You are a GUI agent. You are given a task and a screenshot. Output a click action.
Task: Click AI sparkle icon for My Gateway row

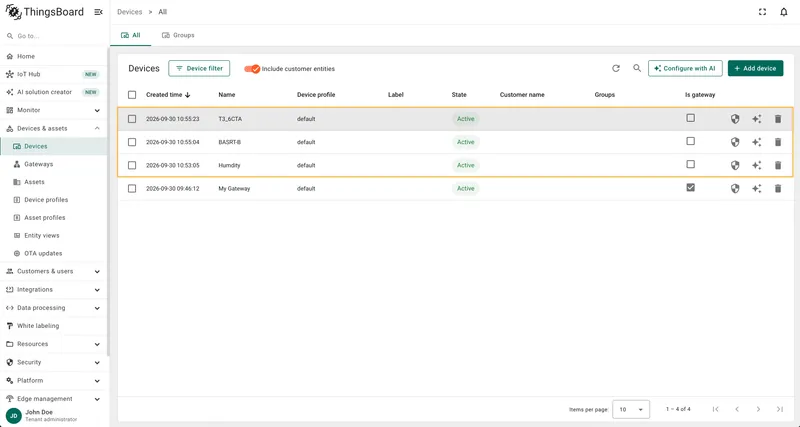(757, 189)
